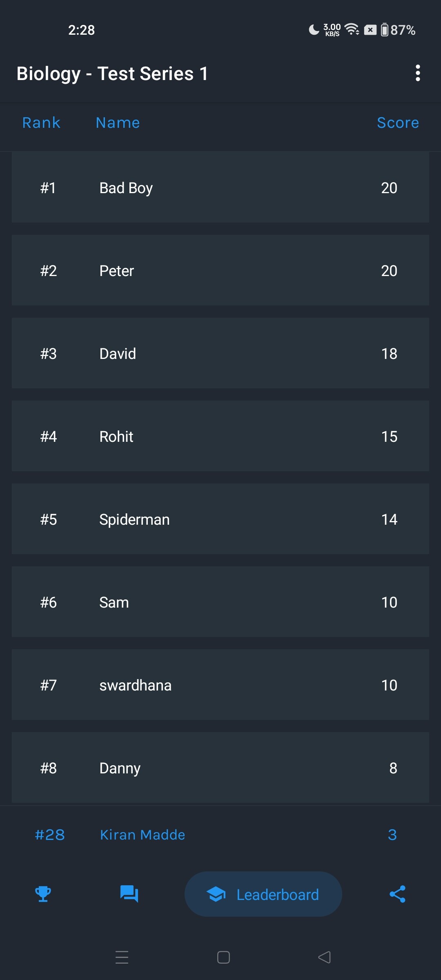The height and width of the screenshot is (980, 441).
Task: Click the Rank column header
Action: (x=41, y=123)
